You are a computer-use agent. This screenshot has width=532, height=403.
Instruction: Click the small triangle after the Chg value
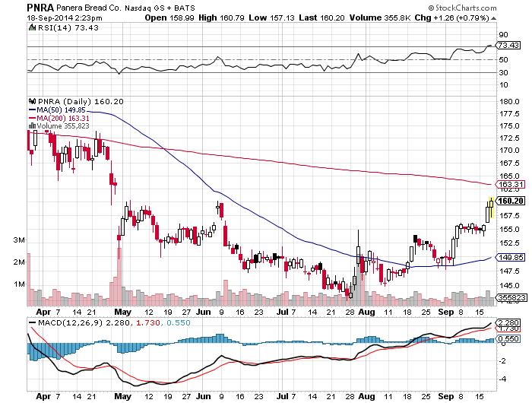tap(493, 18)
